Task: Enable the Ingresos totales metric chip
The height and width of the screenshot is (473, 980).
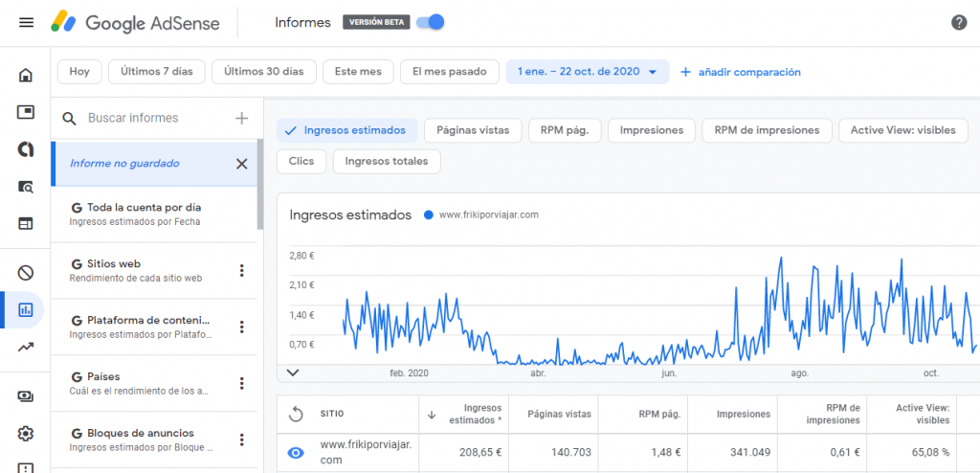Action: point(387,162)
